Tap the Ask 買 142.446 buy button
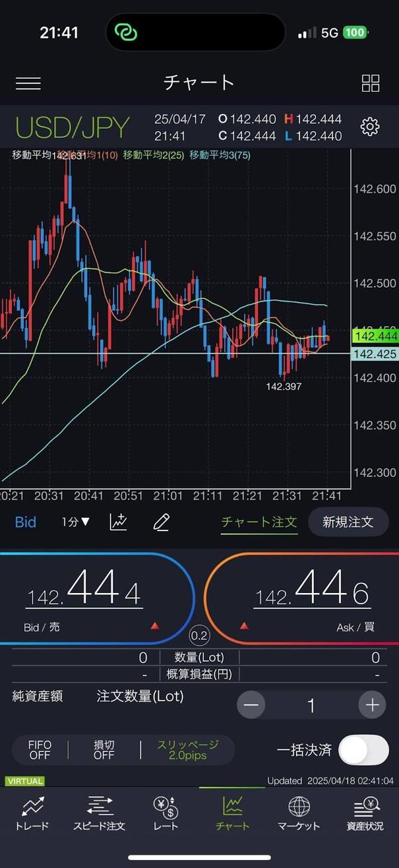This screenshot has height=868, width=399. 303,598
